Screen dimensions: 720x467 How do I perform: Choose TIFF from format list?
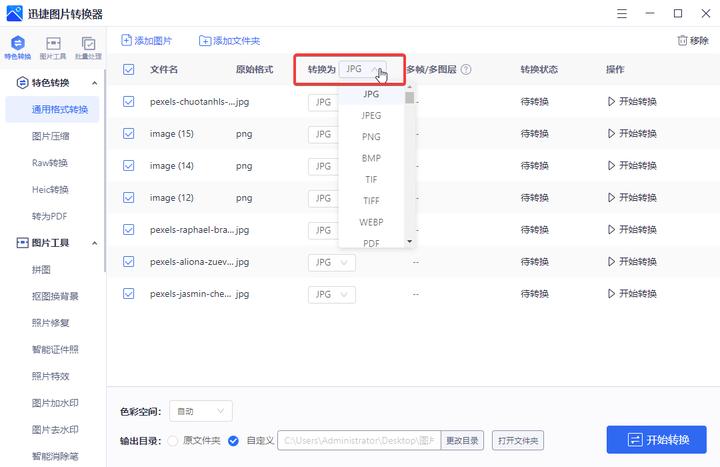point(371,201)
